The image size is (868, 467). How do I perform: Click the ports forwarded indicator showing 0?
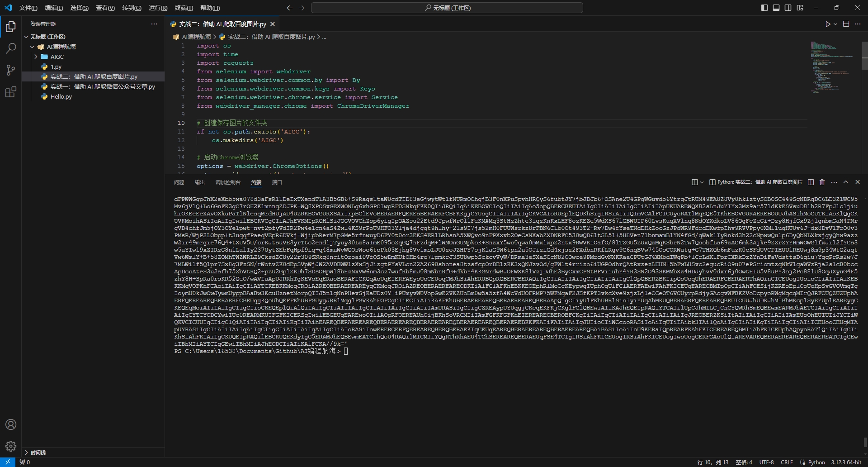25,462
